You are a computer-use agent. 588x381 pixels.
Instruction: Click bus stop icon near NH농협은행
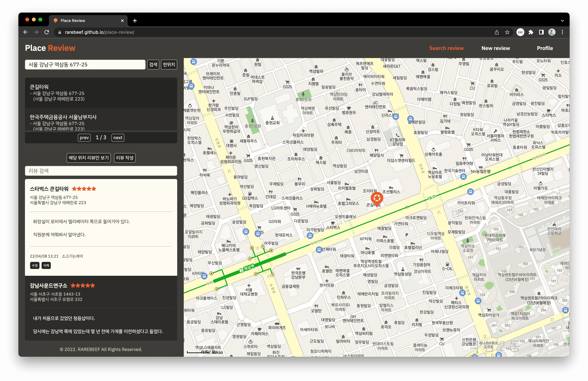pos(463,177)
